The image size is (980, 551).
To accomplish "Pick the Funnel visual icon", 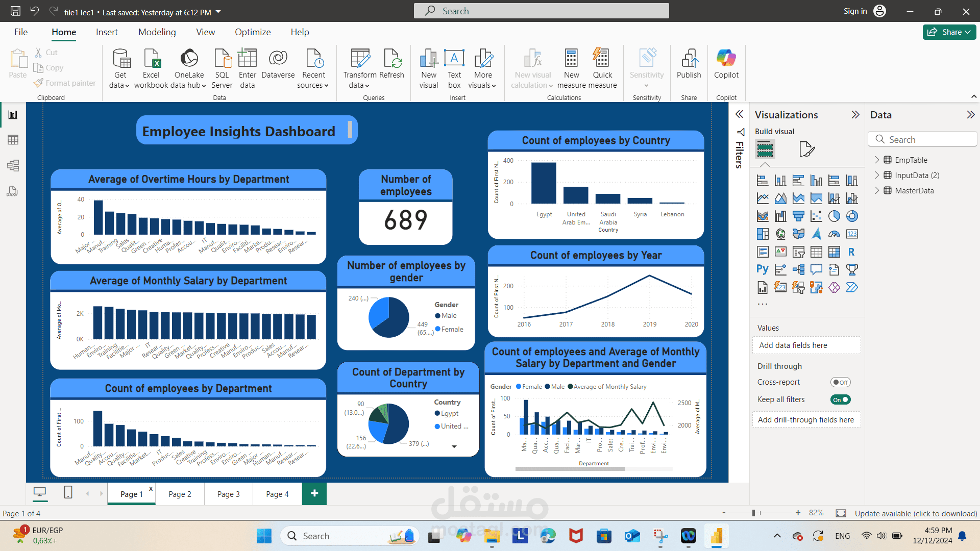I will point(798,216).
